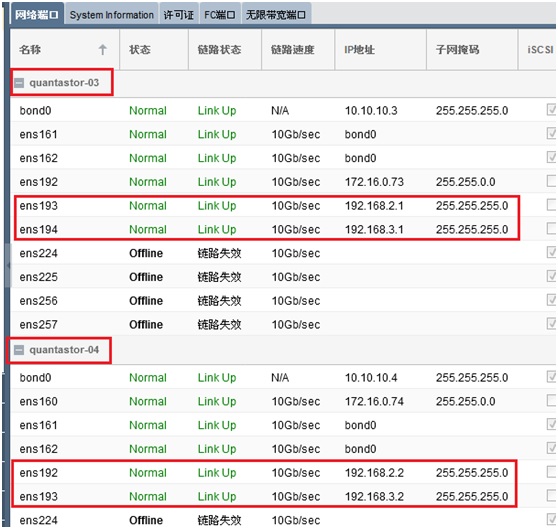Select IP address 192.168.3.2

[x=374, y=497]
